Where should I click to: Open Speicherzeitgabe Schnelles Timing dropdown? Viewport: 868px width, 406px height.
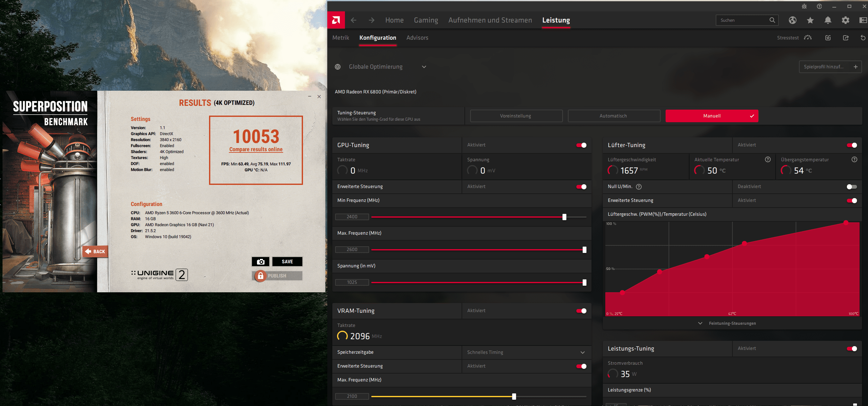click(x=582, y=352)
